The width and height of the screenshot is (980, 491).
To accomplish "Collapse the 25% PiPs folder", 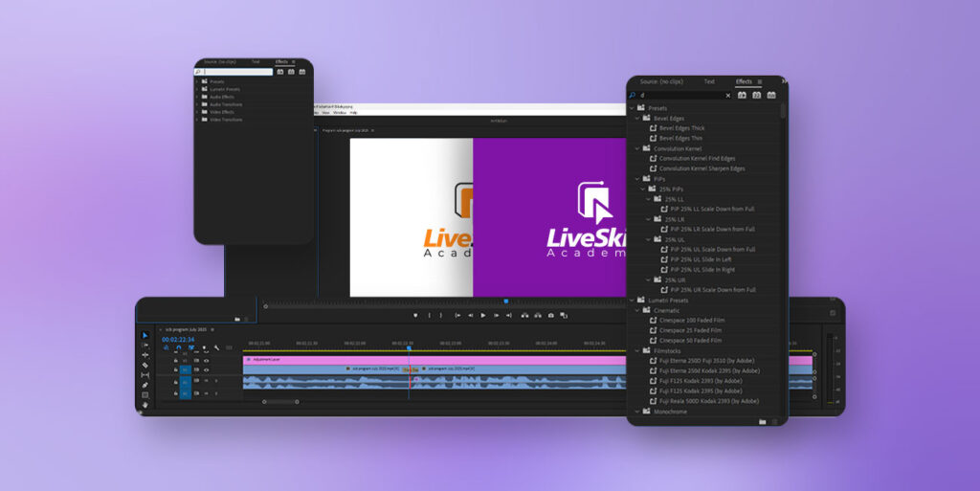I will [644, 189].
